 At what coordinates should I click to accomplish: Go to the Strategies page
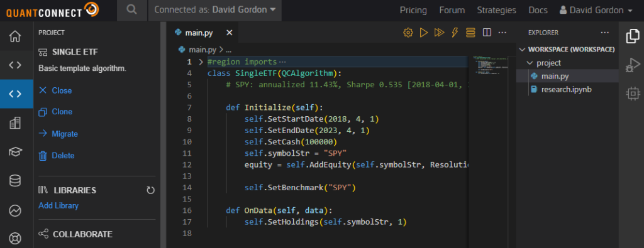[x=497, y=10]
